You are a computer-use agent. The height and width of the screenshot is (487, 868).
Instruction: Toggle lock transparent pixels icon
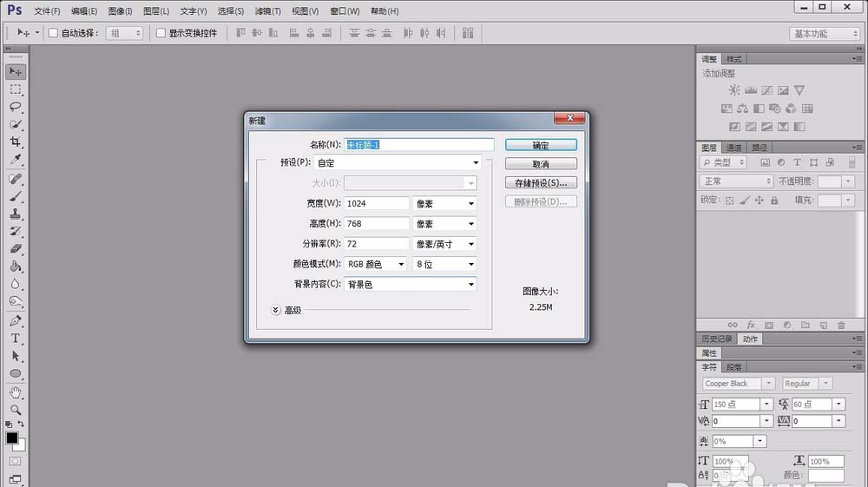click(x=730, y=201)
